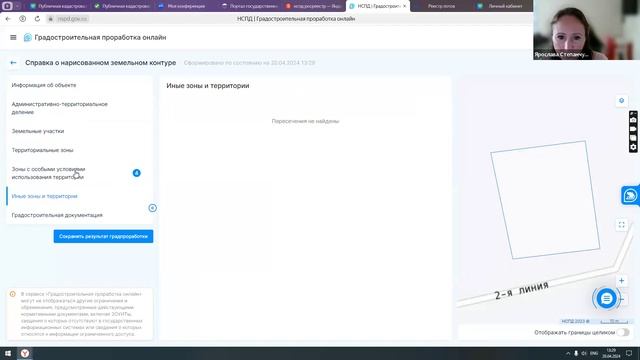Open Административно-территориальное деление section

(80, 108)
